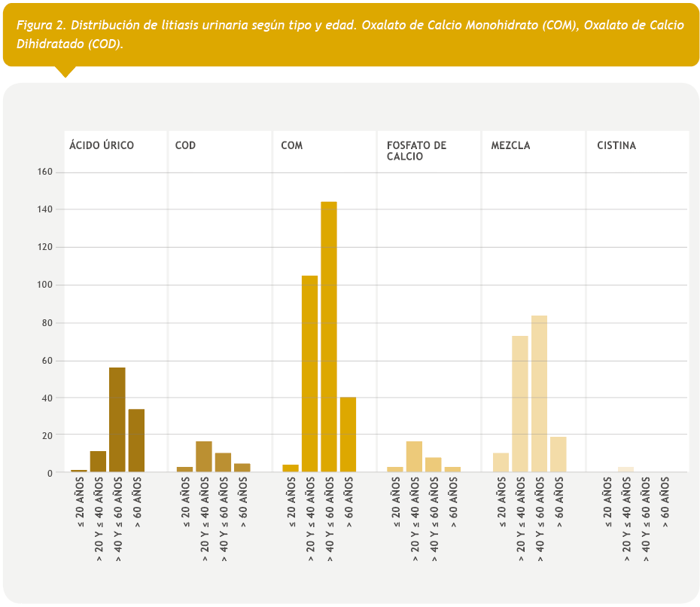
Task: Select the tallest FOSFATO DE CALCIO bar
Action: (414, 457)
